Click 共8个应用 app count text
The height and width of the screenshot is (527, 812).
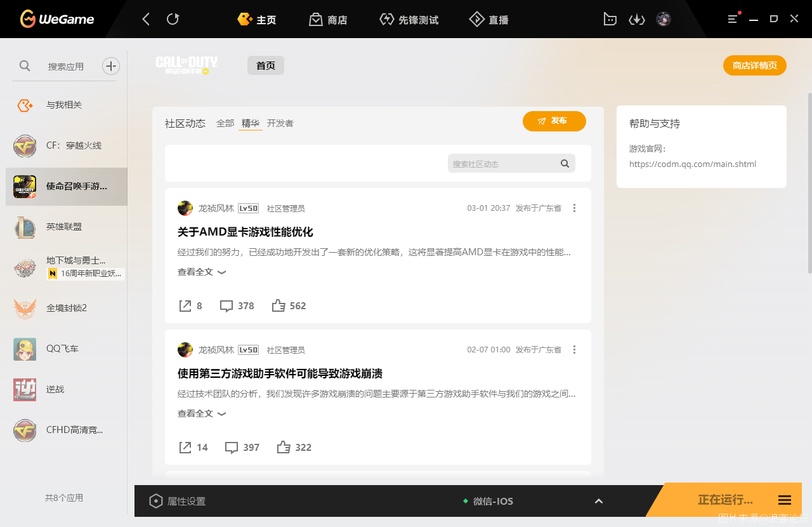coord(64,498)
